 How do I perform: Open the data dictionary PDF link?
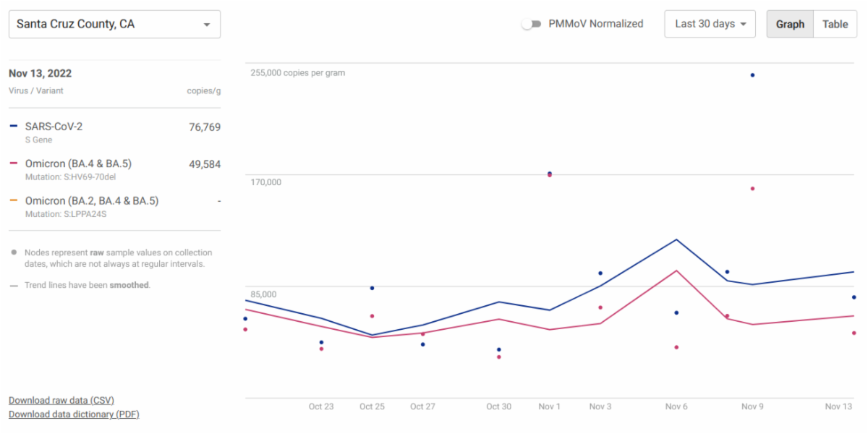pos(74,414)
